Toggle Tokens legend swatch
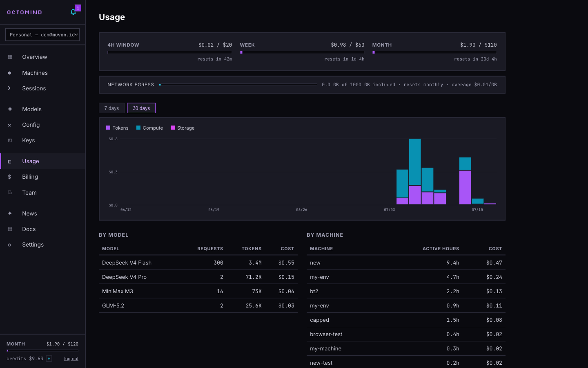 (x=108, y=128)
